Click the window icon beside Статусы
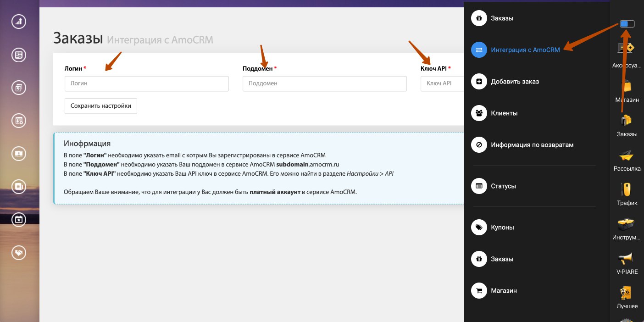This screenshot has height=322, width=644. pyautogui.click(x=479, y=186)
